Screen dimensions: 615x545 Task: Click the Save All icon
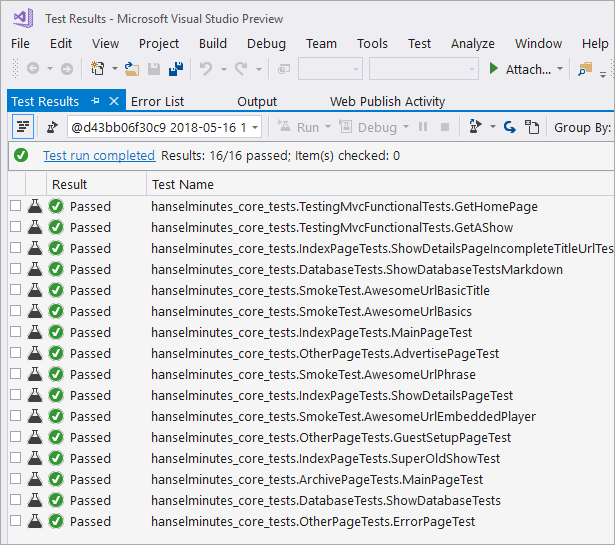click(x=176, y=69)
